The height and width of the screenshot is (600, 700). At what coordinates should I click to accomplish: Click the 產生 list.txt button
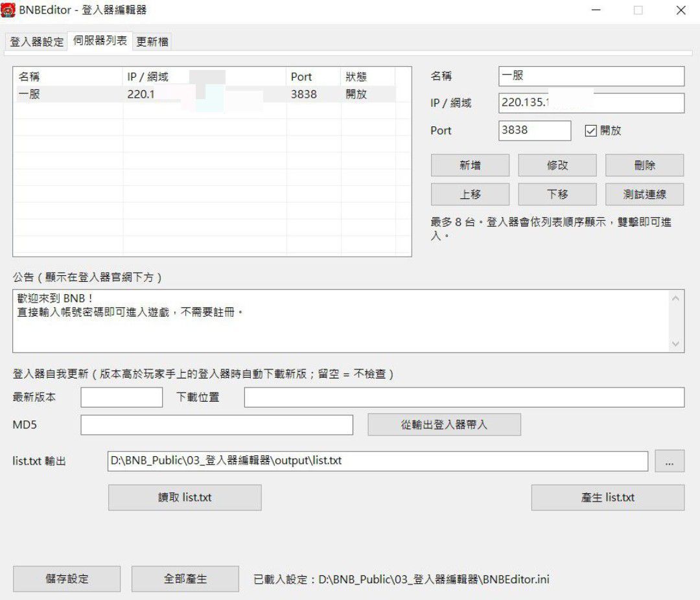607,498
